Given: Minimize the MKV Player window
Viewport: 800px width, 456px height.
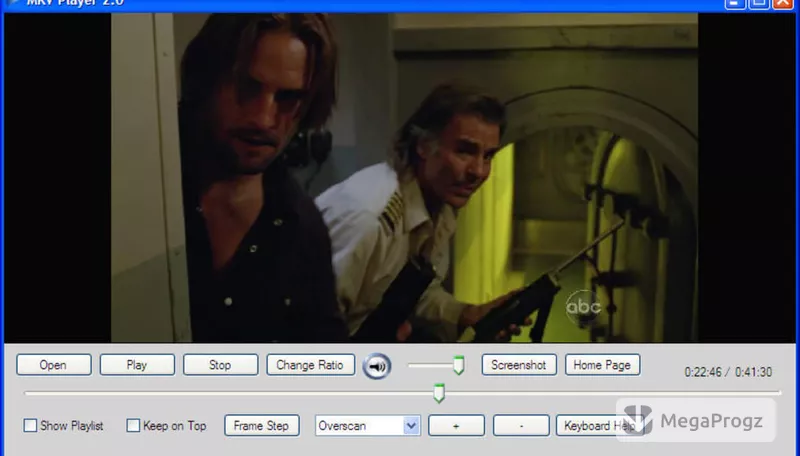Looking at the screenshot, I should [735, 3].
